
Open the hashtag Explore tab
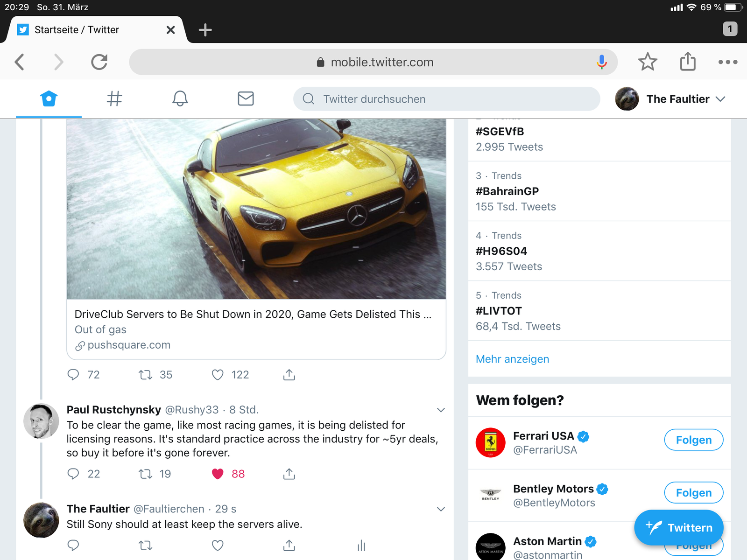(x=114, y=98)
